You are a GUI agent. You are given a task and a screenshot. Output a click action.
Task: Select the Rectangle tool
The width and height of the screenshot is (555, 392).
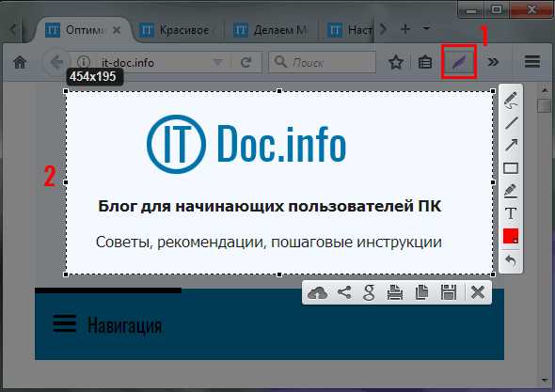(x=511, y=168)
